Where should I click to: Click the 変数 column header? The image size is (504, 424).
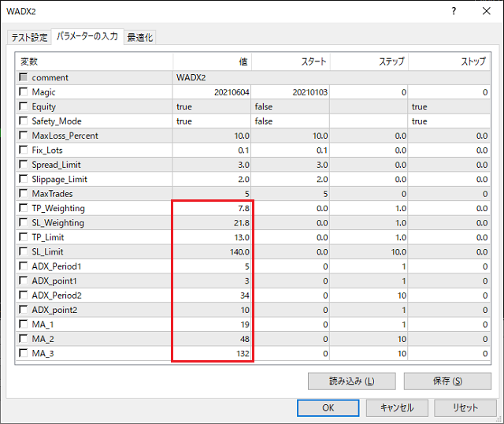(x=94, y=61)
